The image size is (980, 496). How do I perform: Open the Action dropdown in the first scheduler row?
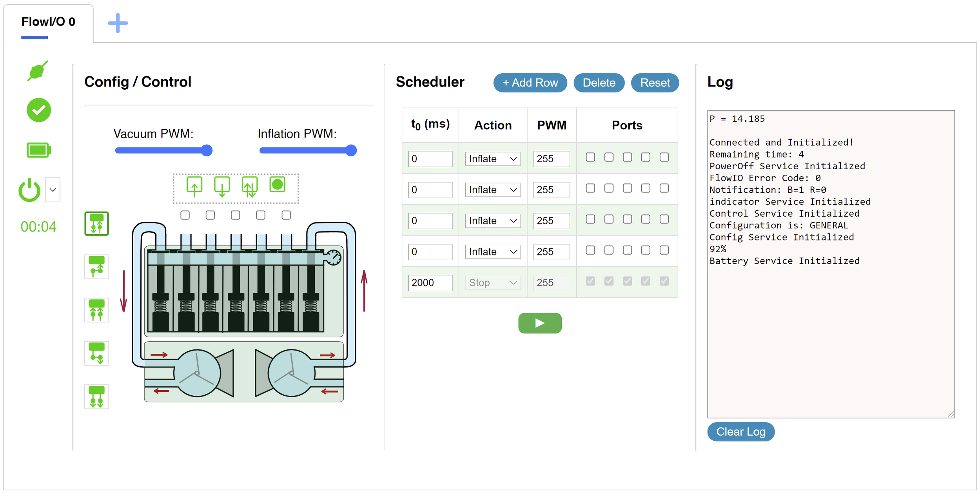point(492,159)
